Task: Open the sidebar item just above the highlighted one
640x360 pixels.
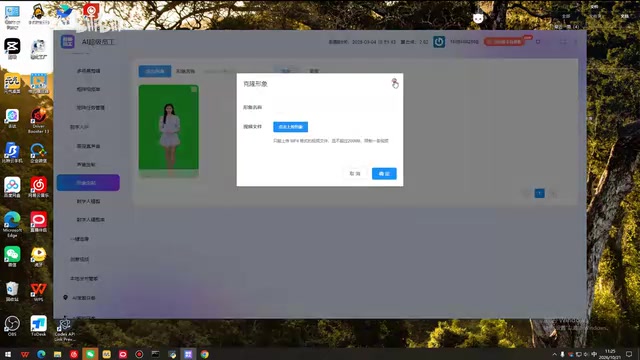Action: 86,164
